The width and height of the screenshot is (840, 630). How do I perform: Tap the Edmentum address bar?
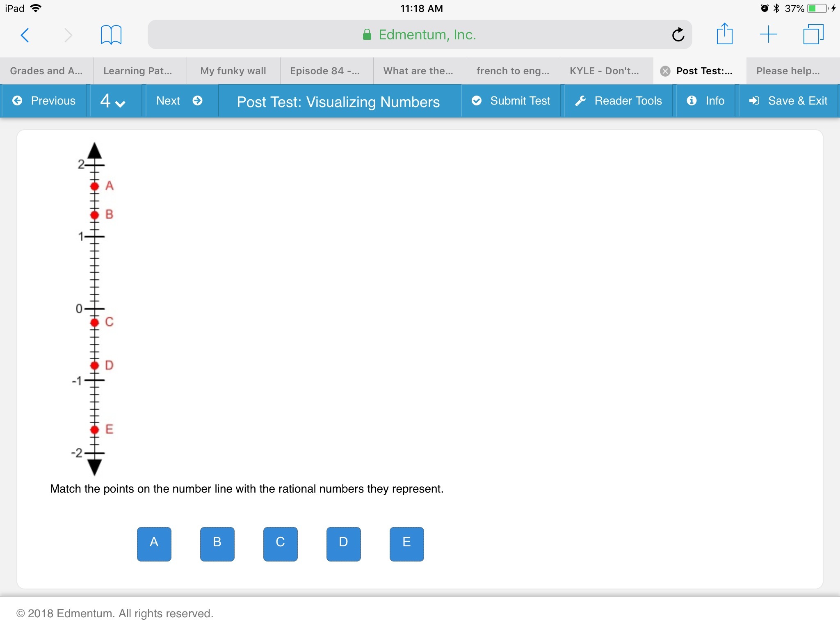(x=419, y=35)
